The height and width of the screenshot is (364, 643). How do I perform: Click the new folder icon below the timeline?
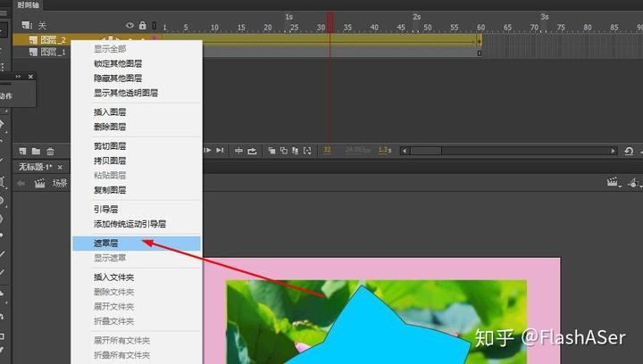[36, 151]
